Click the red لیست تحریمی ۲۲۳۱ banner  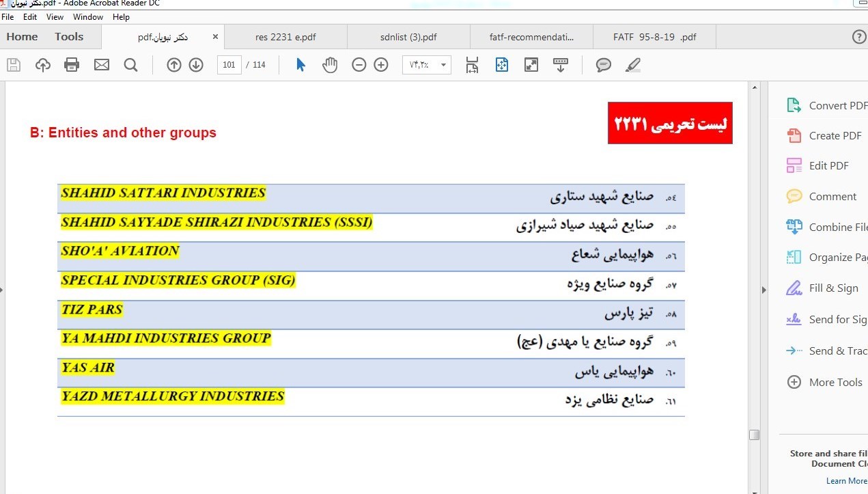click(670, 123)
